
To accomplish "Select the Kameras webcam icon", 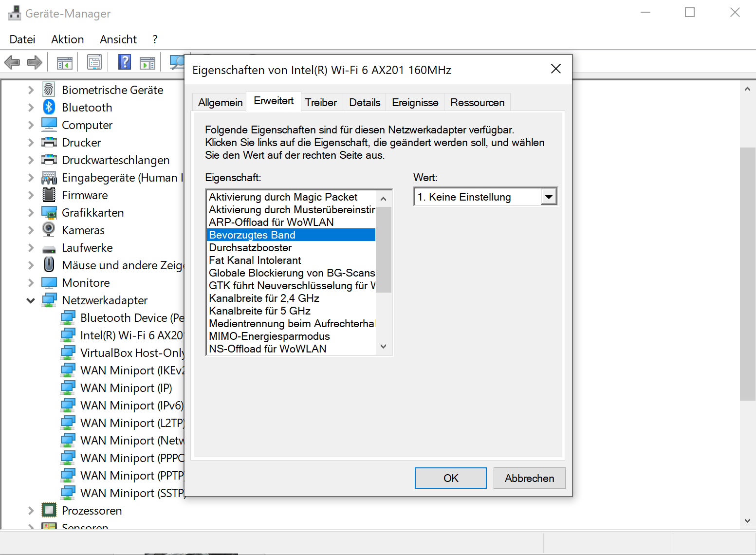I will (x=49, y=229).
